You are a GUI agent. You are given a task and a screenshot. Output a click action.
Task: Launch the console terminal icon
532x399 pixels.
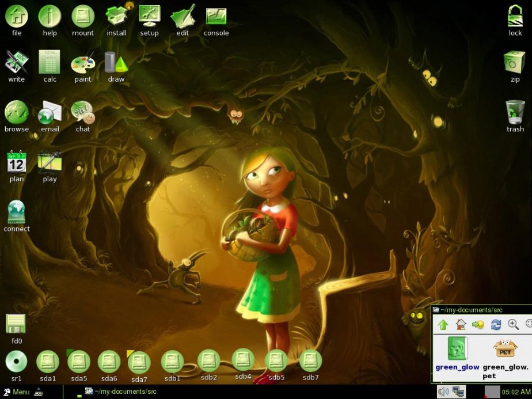click(x=216, y=16)
